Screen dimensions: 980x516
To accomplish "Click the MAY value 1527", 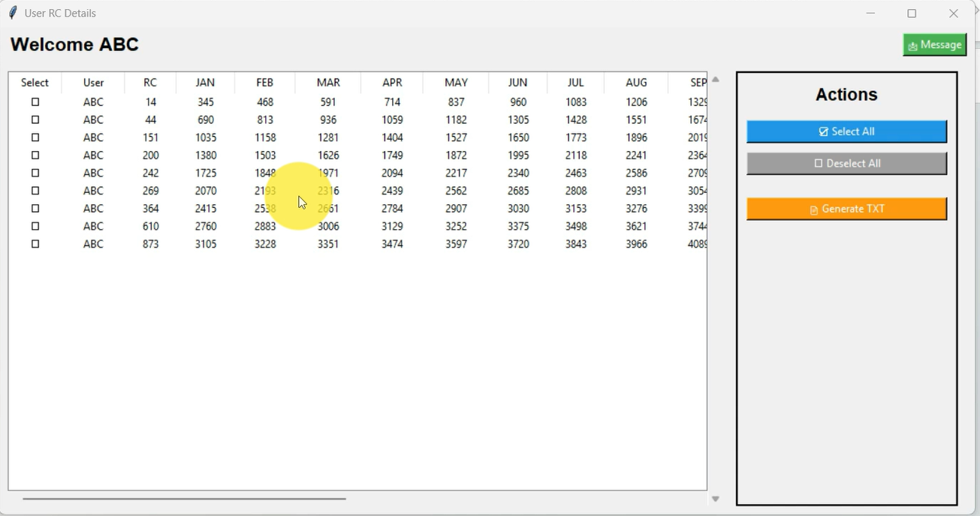I will click(x=456, y=137).
